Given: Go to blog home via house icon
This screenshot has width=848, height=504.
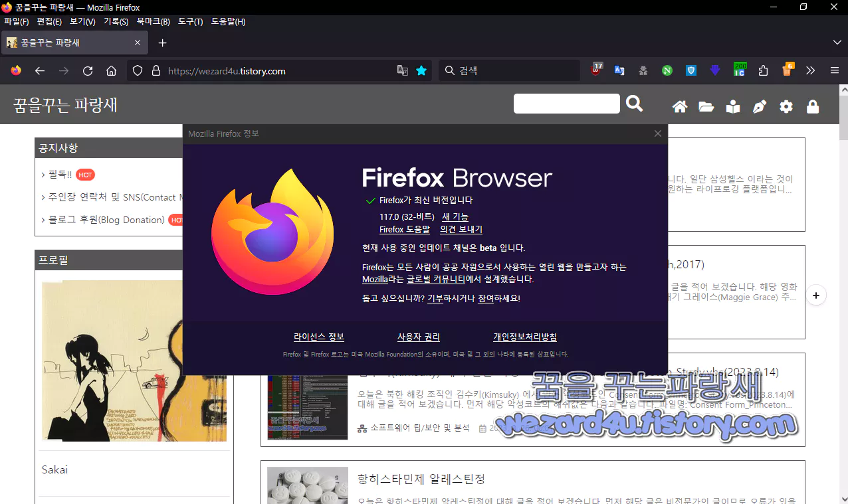Looking at the screenshot, I should pyautogui.click(x=679, y=106).
